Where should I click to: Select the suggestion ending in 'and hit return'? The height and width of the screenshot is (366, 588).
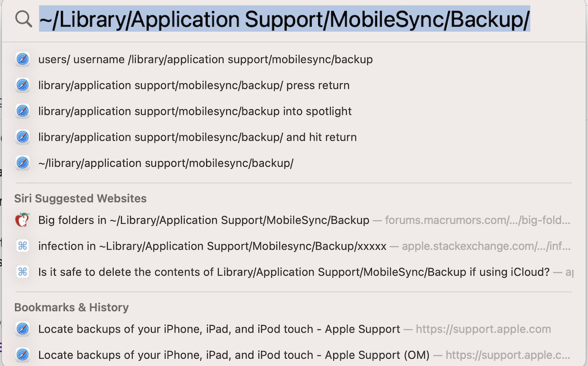(197, 138)
